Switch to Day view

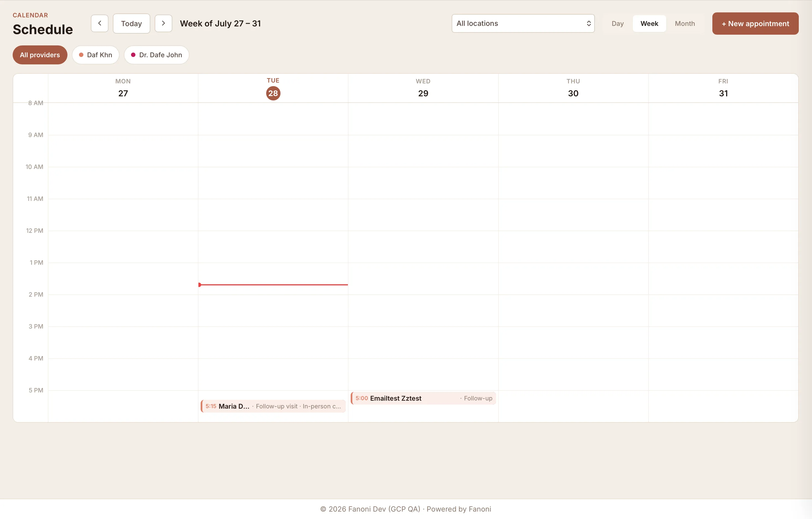[x=617, y=24]
